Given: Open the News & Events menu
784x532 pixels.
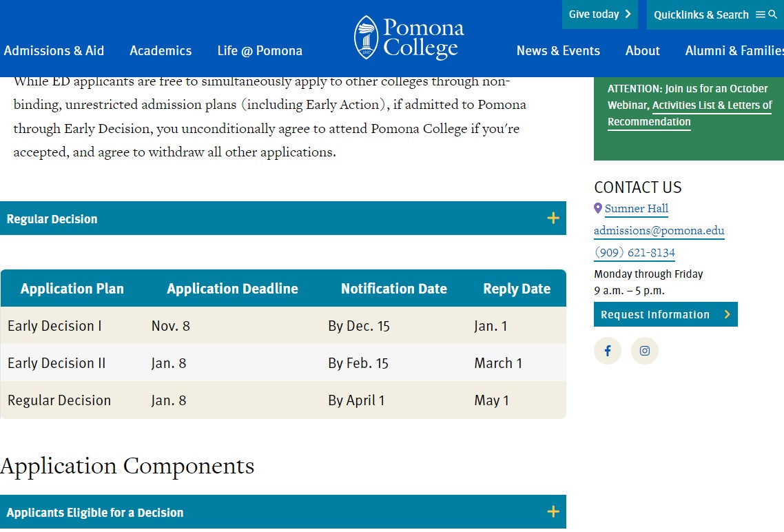Looking at the screenshot, I should click(x=558, y=50).
